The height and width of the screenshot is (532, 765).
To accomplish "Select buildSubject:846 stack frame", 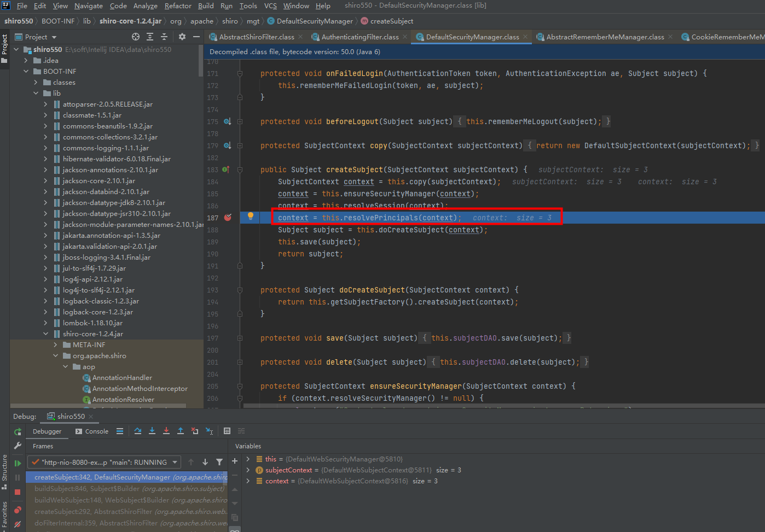I will point(126,488).
